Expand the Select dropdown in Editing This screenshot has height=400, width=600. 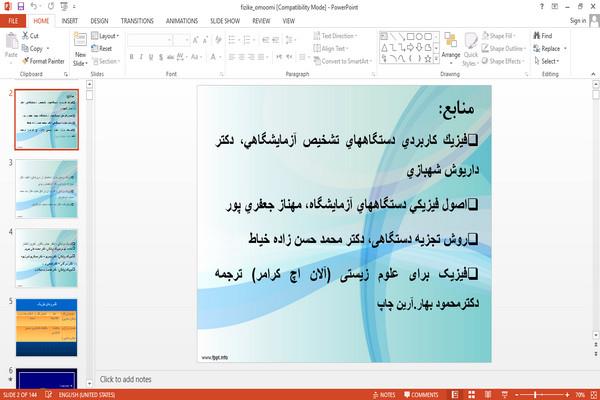(546, 61)
